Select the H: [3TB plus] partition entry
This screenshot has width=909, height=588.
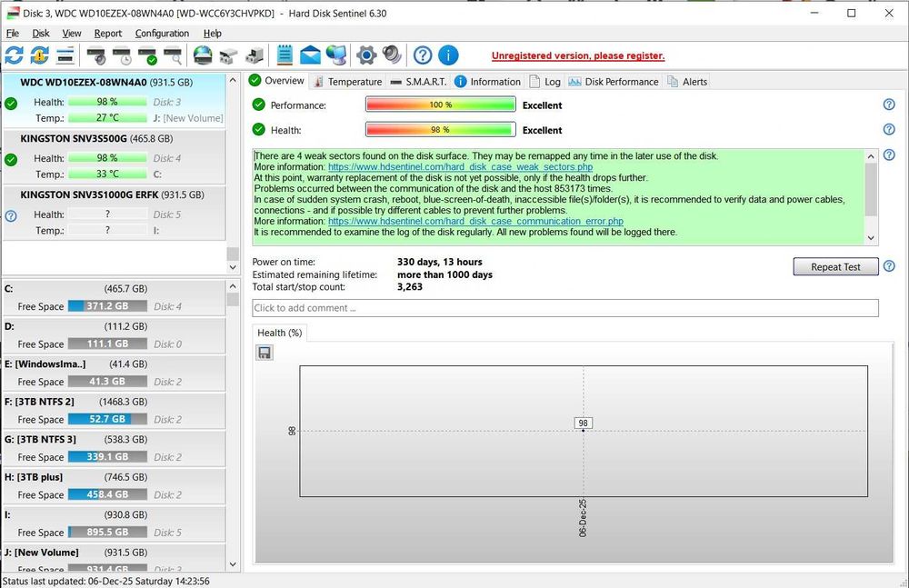(x=115, y=486)
